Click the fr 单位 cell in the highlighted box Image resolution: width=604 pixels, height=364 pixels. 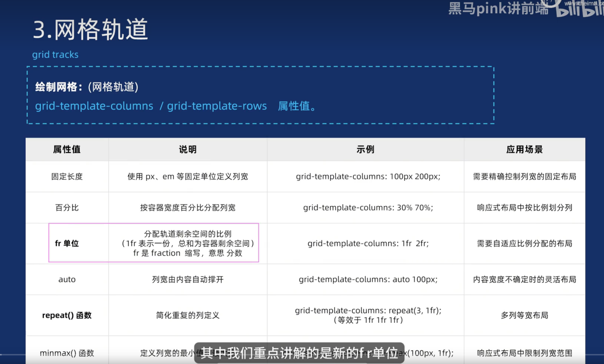click(x=67, y=243)
